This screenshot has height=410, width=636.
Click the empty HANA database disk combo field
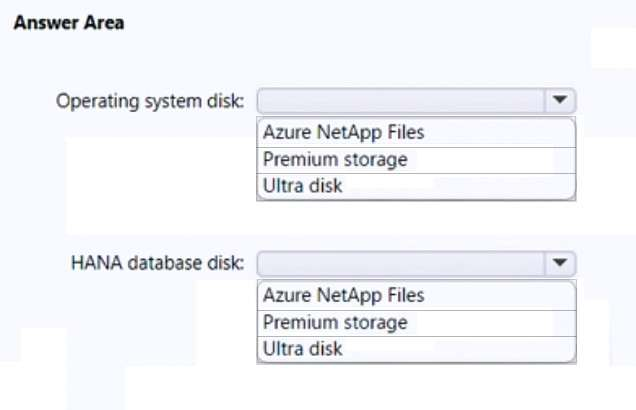[402, 264]
